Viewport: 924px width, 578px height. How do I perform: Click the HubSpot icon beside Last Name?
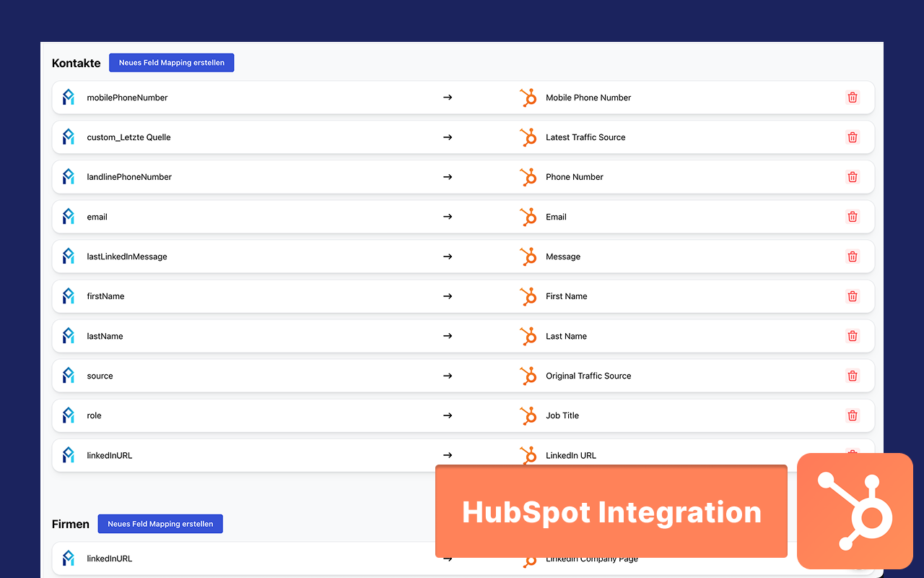pos(528,336)
